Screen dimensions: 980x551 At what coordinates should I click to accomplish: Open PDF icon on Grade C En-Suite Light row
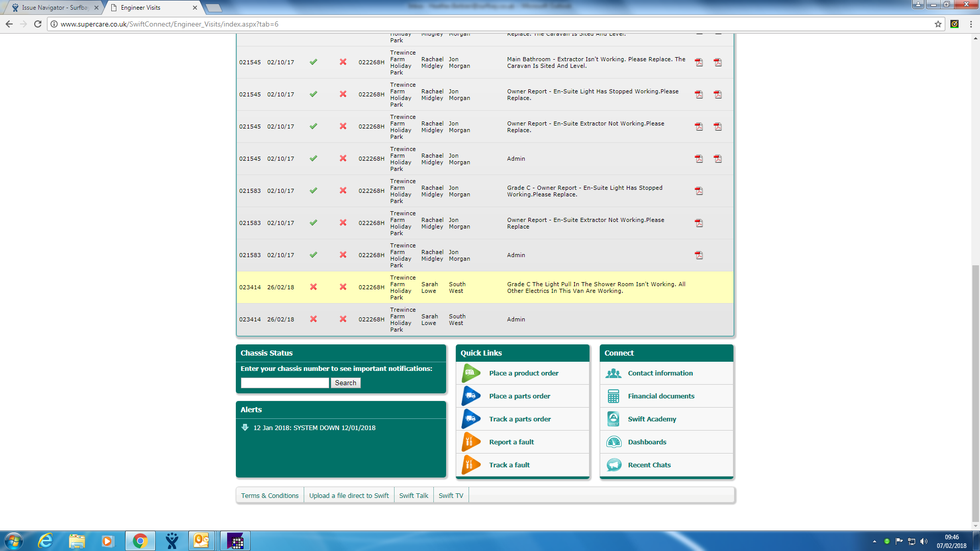click(x=699, y=191)
